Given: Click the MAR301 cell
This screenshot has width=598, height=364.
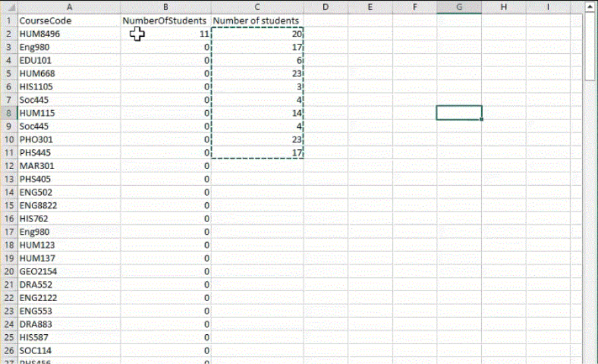Looking at the screenshot, I should pyautogui.click(x=69, y=166).
